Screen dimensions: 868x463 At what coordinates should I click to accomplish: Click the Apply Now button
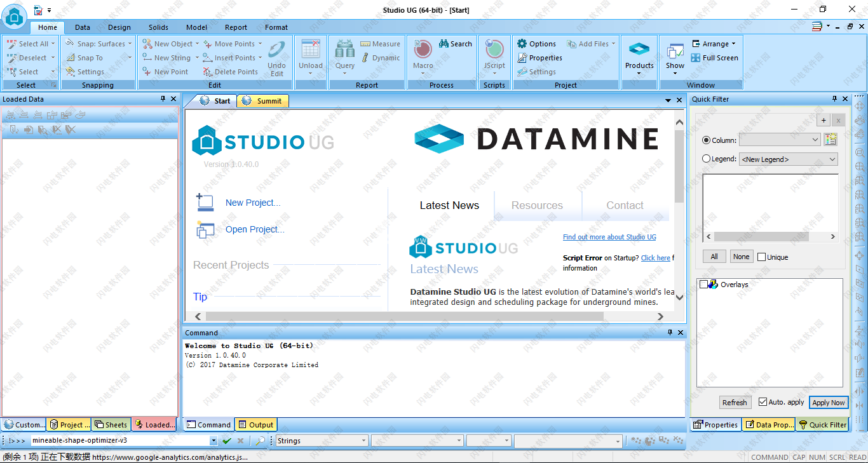coord(829,402)
